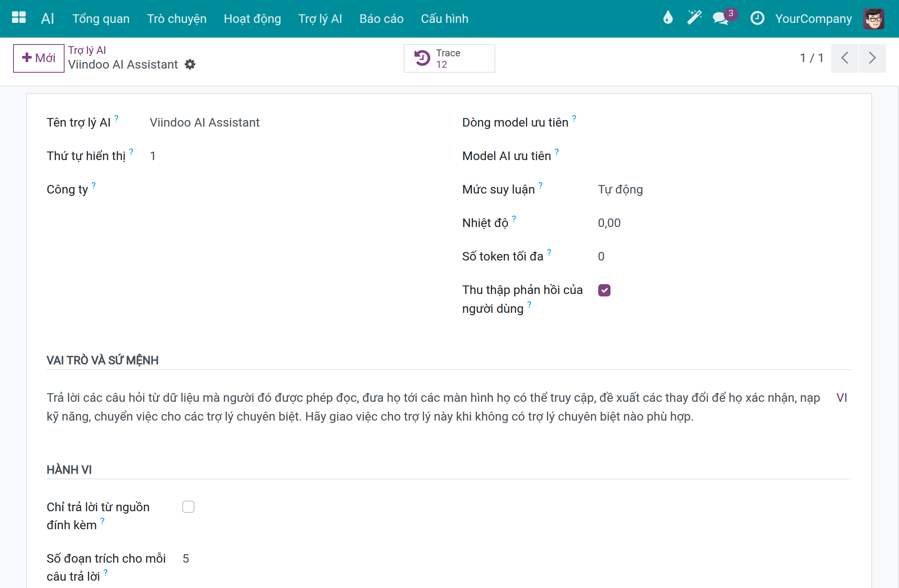
Task: Open the apps grid home menu
Action: [x=19, y=18]
